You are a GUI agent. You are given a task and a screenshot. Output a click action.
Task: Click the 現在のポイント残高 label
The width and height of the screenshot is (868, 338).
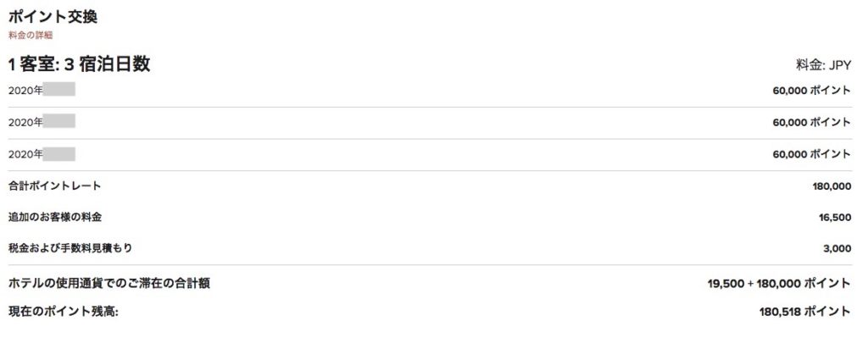pos(64,312)
